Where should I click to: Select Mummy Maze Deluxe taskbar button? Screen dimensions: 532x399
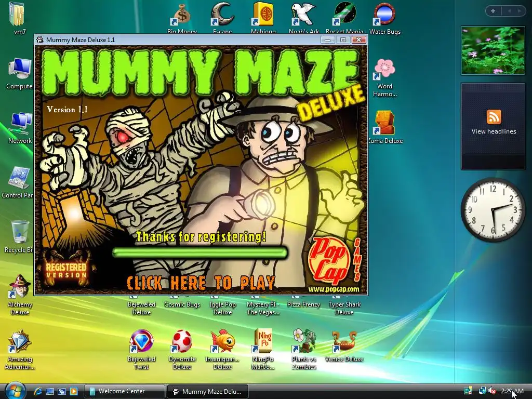pos(208,391)
